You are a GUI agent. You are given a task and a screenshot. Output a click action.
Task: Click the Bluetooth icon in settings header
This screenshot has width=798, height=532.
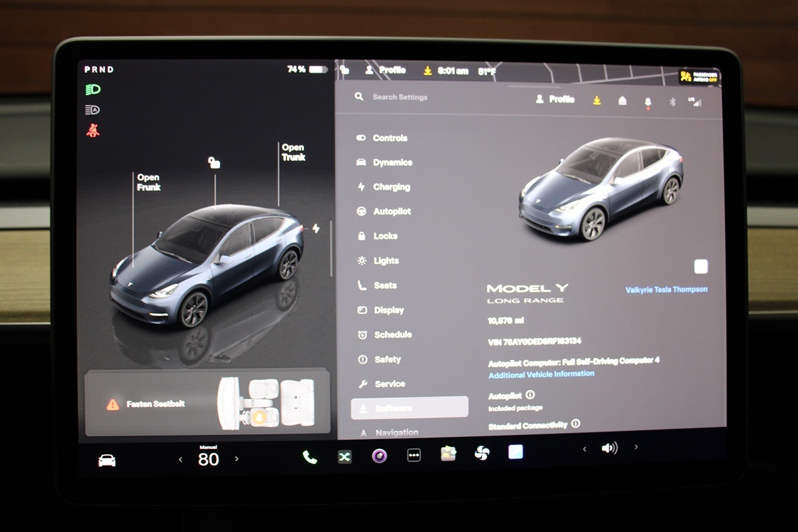point(672,101)
